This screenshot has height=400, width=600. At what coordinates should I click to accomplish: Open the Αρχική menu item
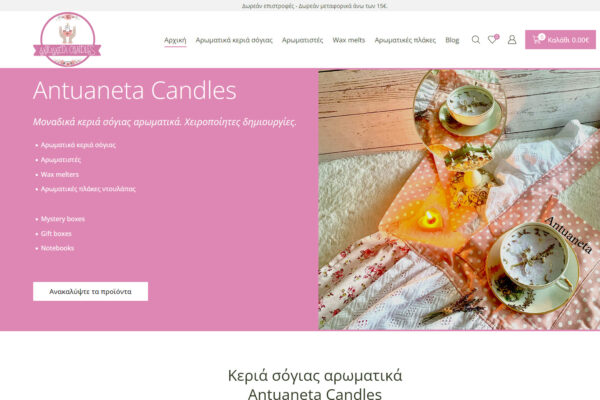(175, 40)
